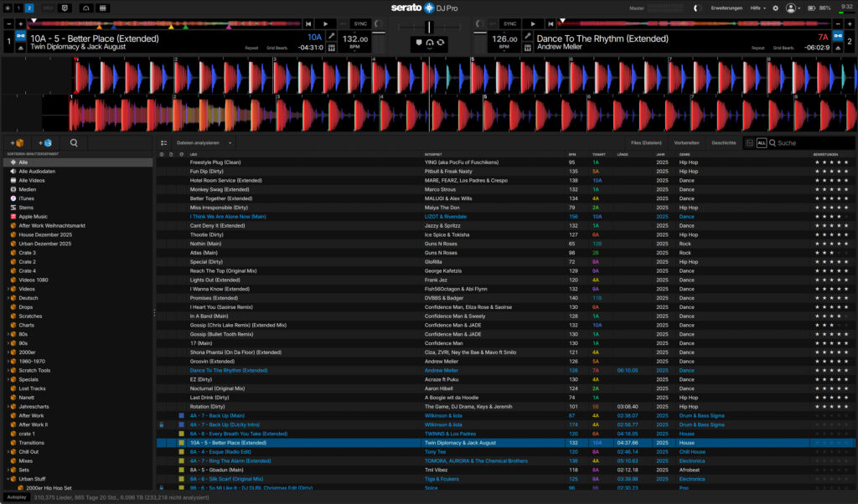Screen dimensions: 858x504
Task: Click the REC recording icon
Action: pos(48,8)
